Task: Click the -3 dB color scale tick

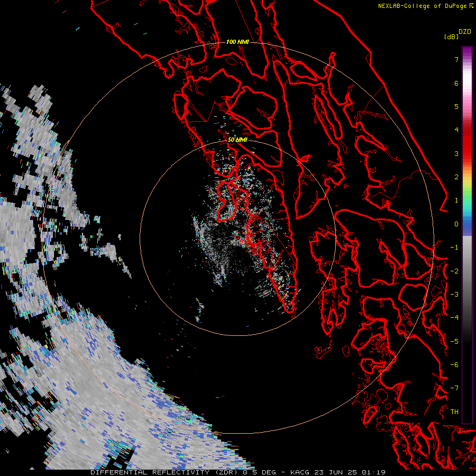Action: (454, 295)
